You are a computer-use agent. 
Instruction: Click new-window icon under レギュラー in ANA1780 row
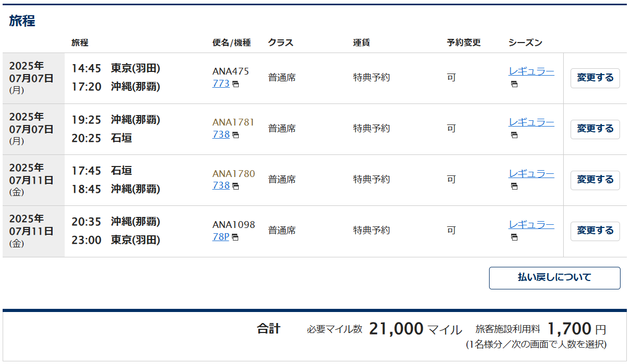point(514,186)
